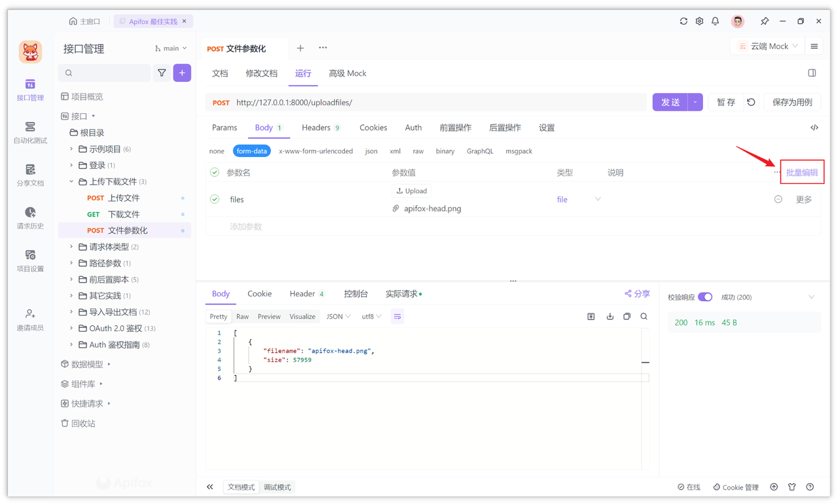Open 邀请成员 in the sidebar
The width and height of the screenshot is (838, 504).
[30, 319]
